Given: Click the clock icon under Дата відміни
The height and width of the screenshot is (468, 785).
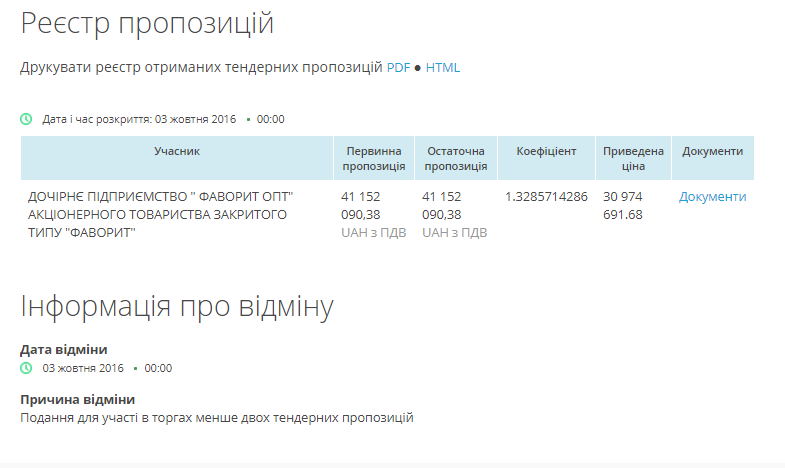Looking at the screenshot, I should coord(26,368).
